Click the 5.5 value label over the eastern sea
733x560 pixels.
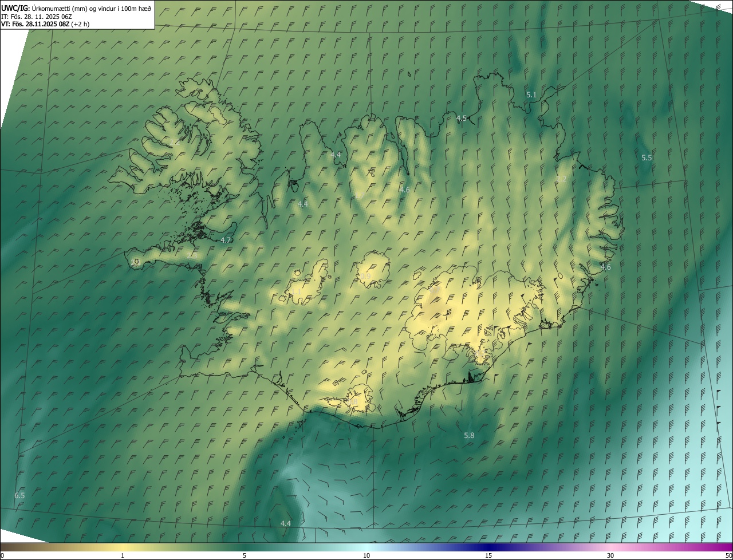pyautogui.click(x=647, y=157)
